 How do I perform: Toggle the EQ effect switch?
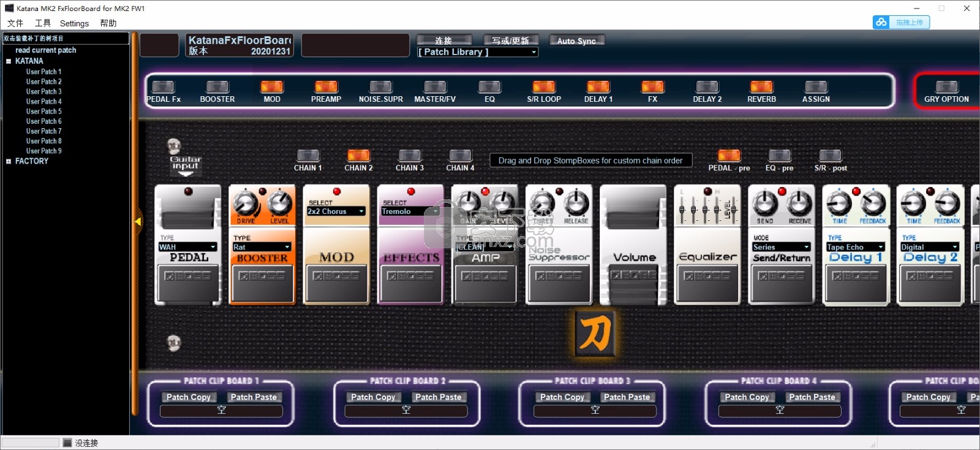[489, 87]
